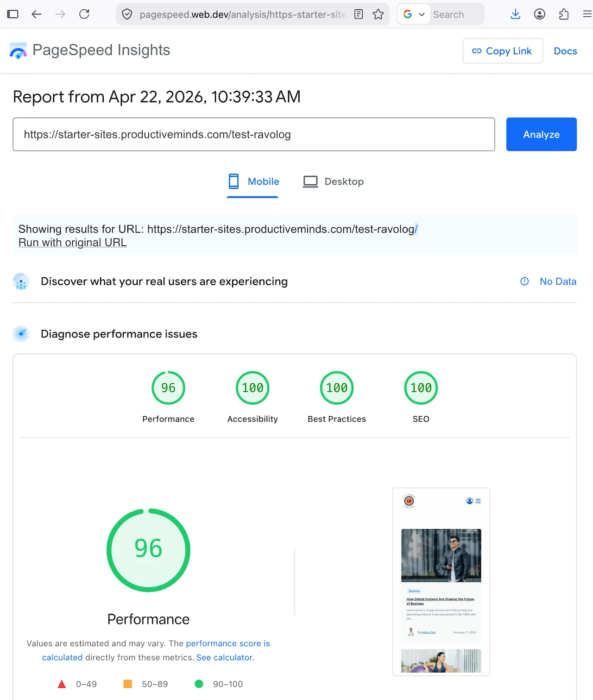Viewport: 593px width, 700px height.
Task: Open the Docs link
Action: (x=565, y=51)
